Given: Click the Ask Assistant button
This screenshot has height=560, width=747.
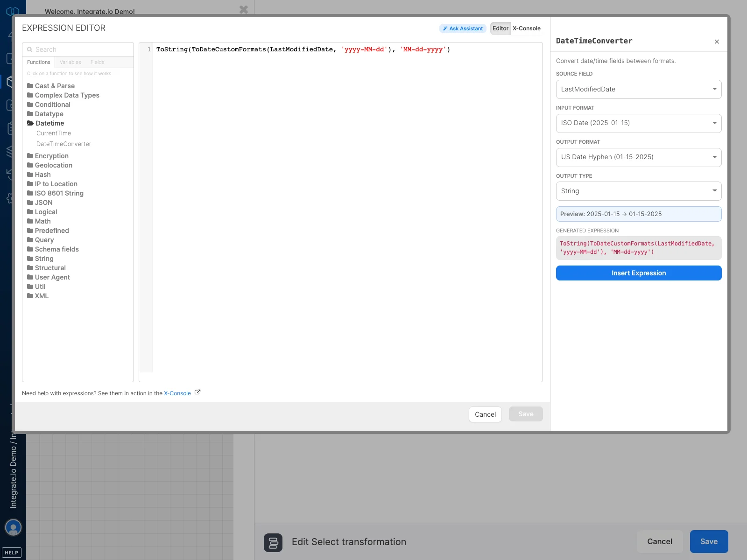Looking at the screenshot, I should [x=463, y=28].
